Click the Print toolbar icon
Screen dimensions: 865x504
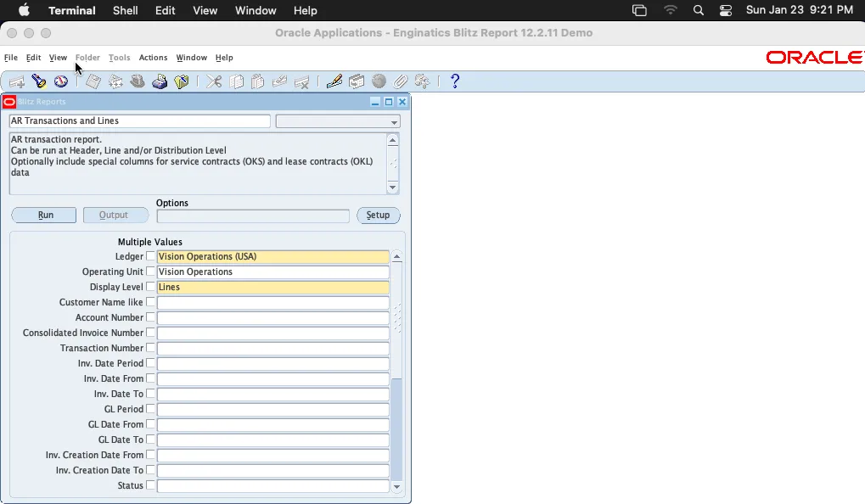160,81
